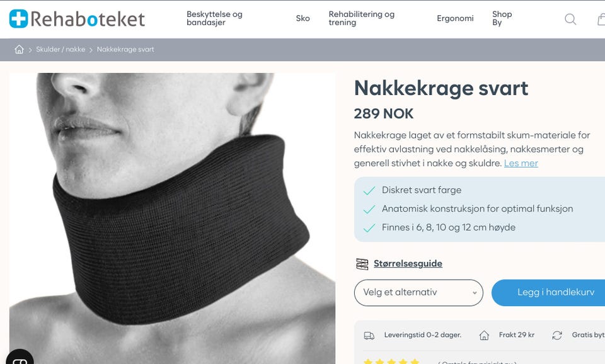
Task: Click the measuring tape size guide icon
Action: 362,264
